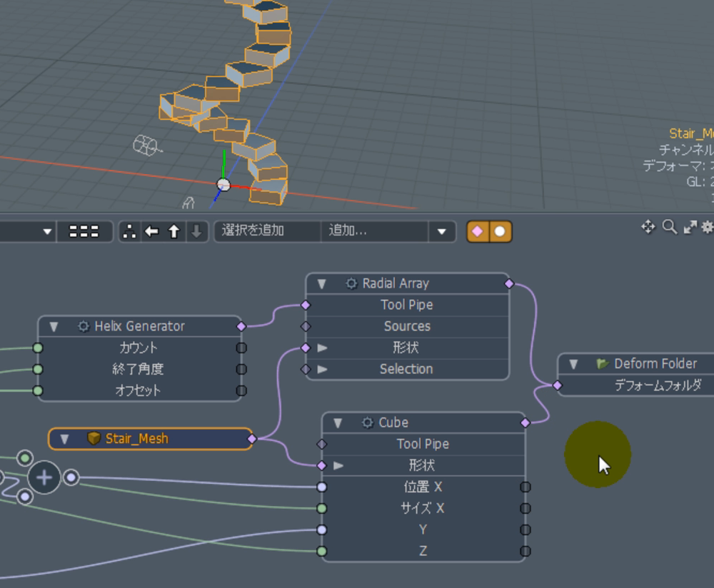Click the maximize panel arrows icon
Image resolution: width=714 pixels, height=588 pixels.
pyautogui.click(x=690, y=227)
